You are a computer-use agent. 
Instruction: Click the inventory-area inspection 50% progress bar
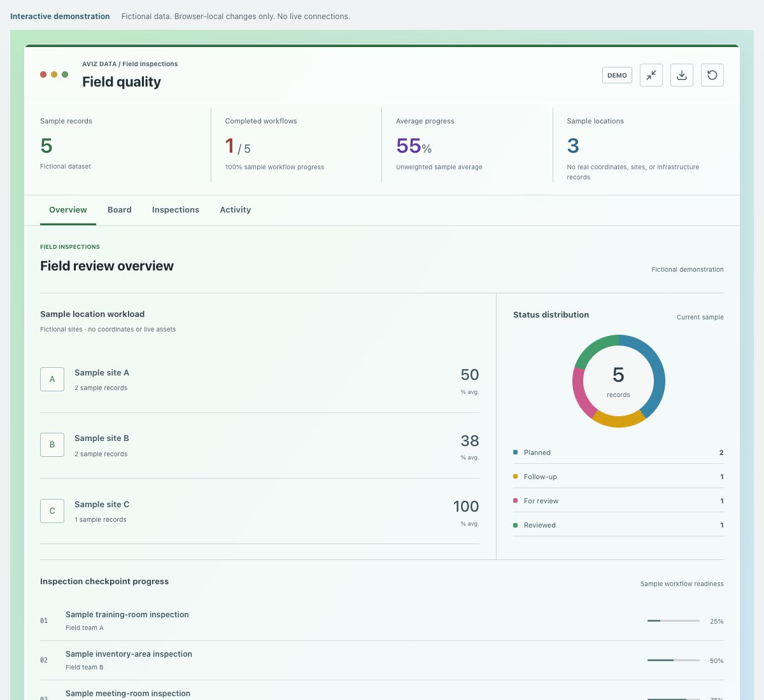[674, 660]
